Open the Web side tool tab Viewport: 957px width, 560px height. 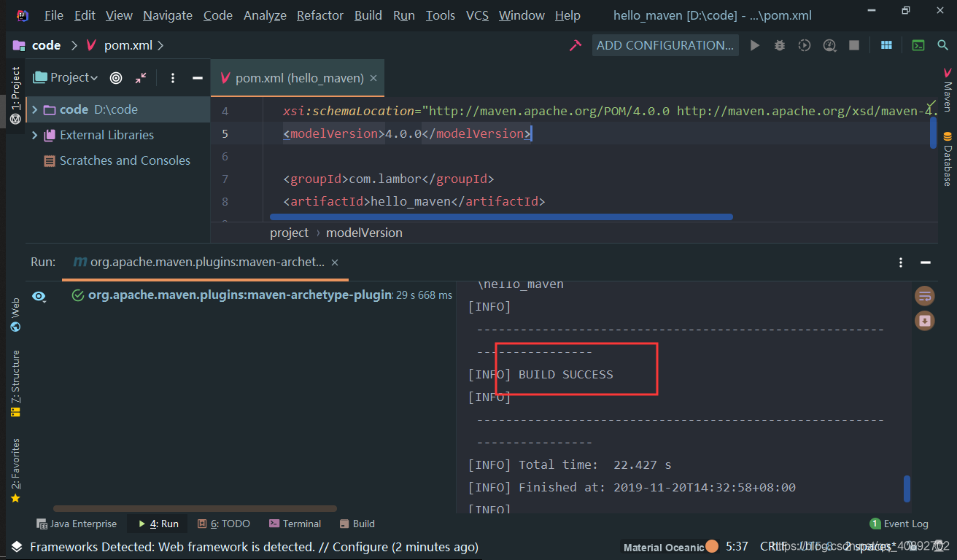15,314
